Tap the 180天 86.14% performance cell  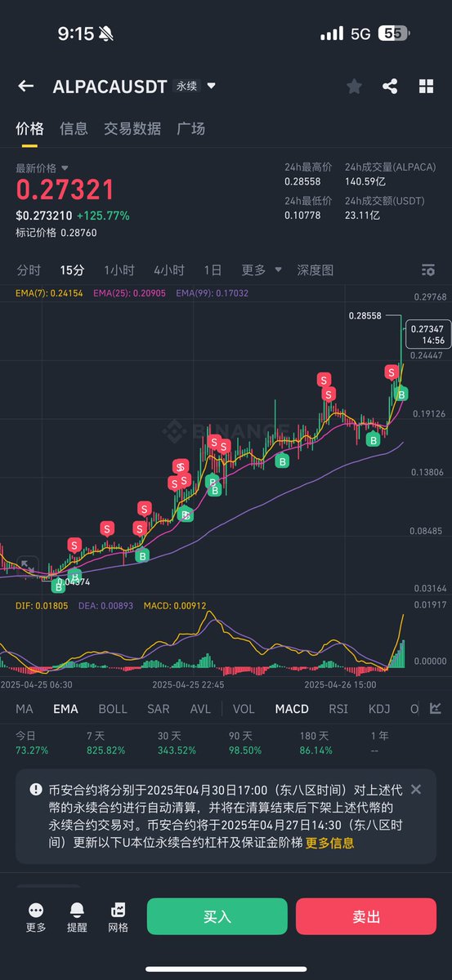point(317,743)
